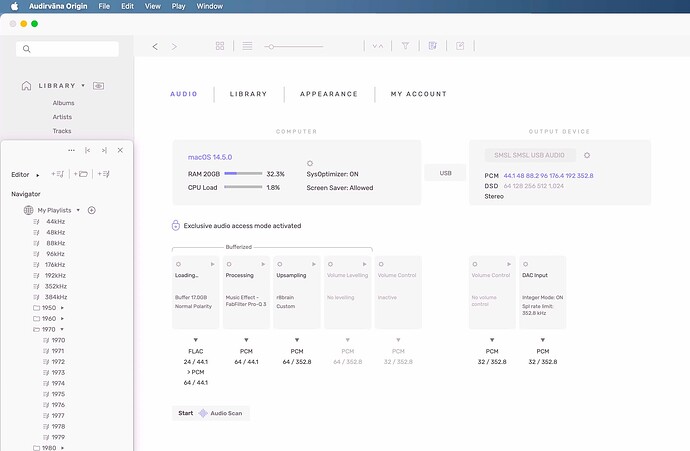Image resolution: width=690 pixels, height=451 pixels.
Task: Expand the Editor arrow
Action: point(38,175)
